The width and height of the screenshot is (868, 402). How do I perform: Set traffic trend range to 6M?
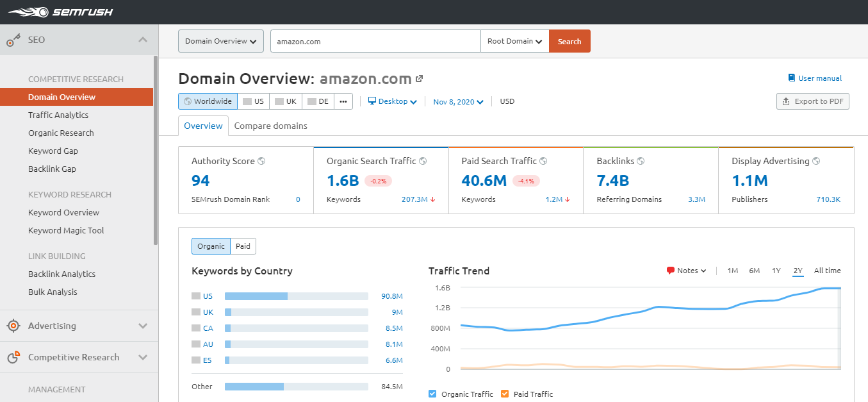pos(755,271)
